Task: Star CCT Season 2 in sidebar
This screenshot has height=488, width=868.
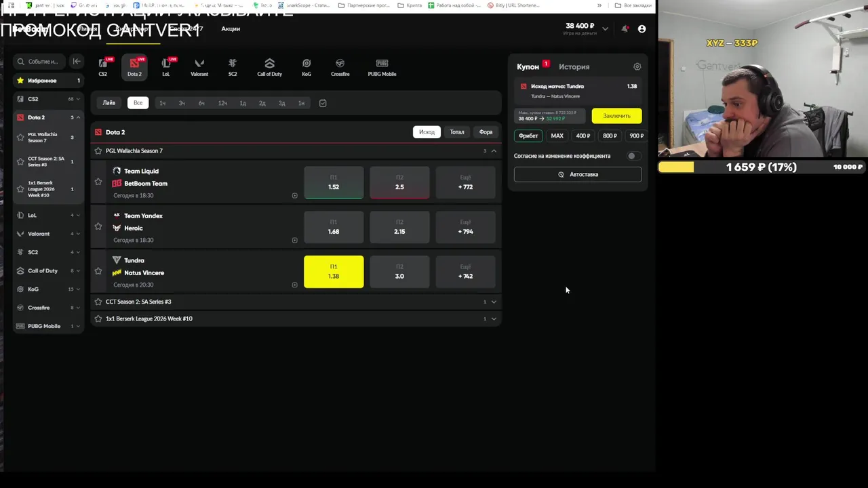Action: pos(20,161)
